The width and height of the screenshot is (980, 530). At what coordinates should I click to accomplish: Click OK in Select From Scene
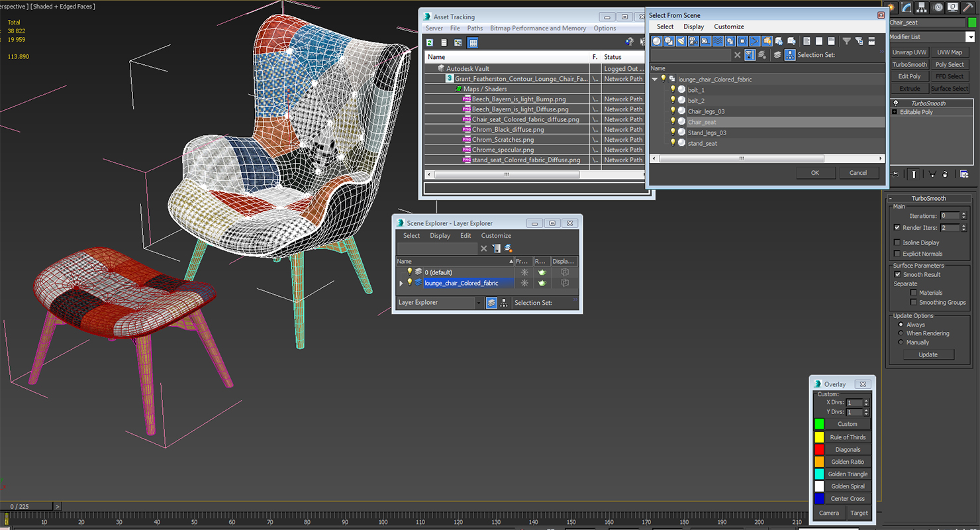point(814,173)
